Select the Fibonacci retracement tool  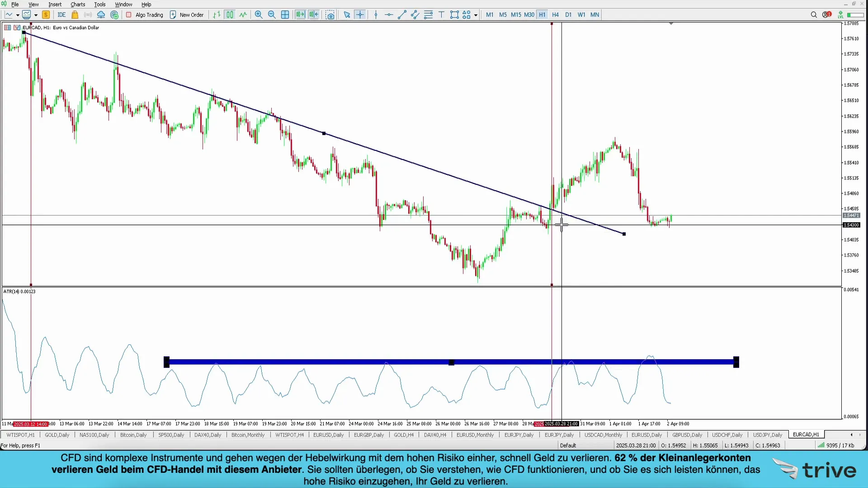pyautogui.click(x=428, y=14)
